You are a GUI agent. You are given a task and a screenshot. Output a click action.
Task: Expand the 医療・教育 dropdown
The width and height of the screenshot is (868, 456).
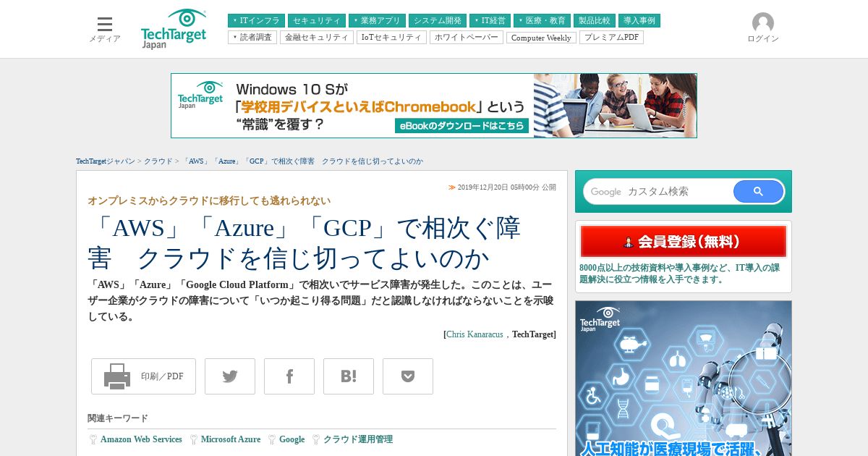542,21
